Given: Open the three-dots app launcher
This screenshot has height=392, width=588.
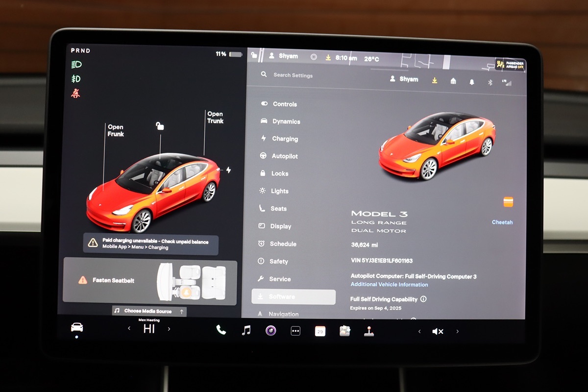Looking at the screenshot, I should (295, 331).
